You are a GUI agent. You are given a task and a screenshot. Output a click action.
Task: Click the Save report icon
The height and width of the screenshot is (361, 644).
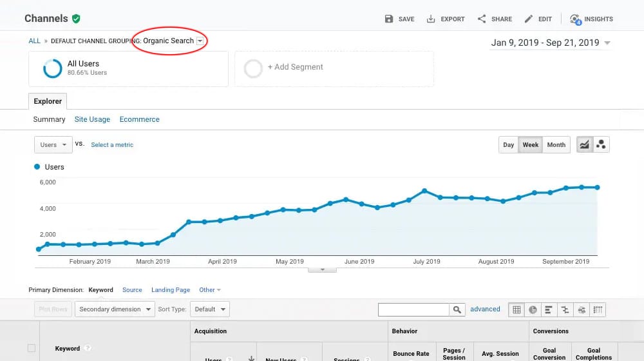click(389, 19)
